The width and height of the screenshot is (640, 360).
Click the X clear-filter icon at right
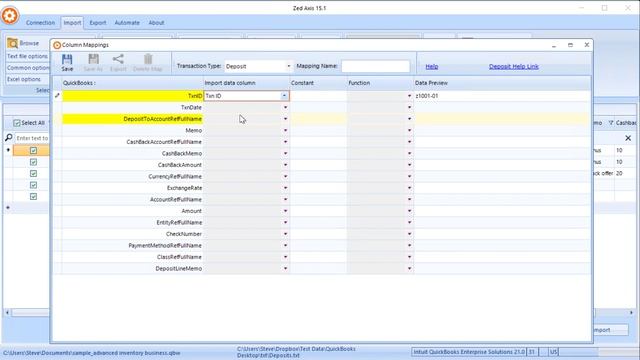(628, 138)
